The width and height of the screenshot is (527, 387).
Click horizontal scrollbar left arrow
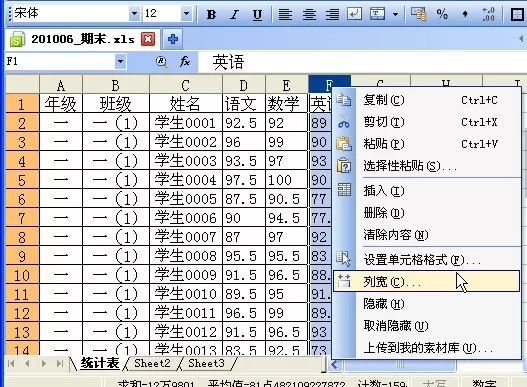click(x=335, y=364)
